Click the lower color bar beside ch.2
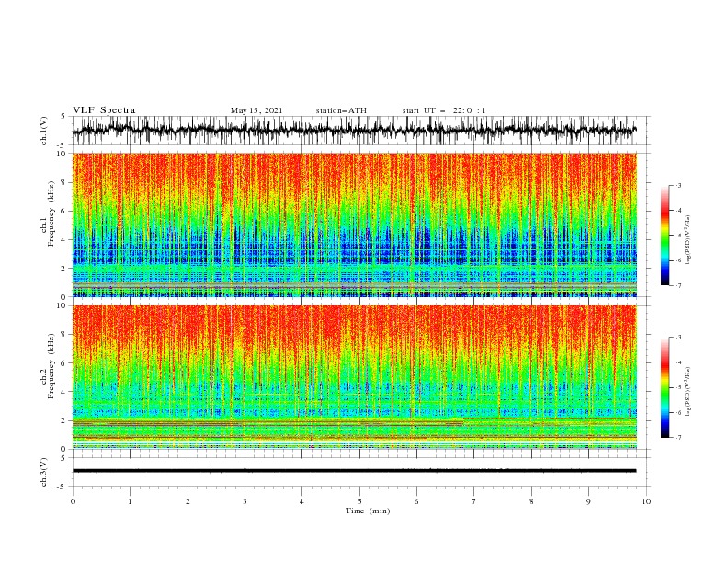This screenshot has width=728, height=563. click(x=665, y=387)
